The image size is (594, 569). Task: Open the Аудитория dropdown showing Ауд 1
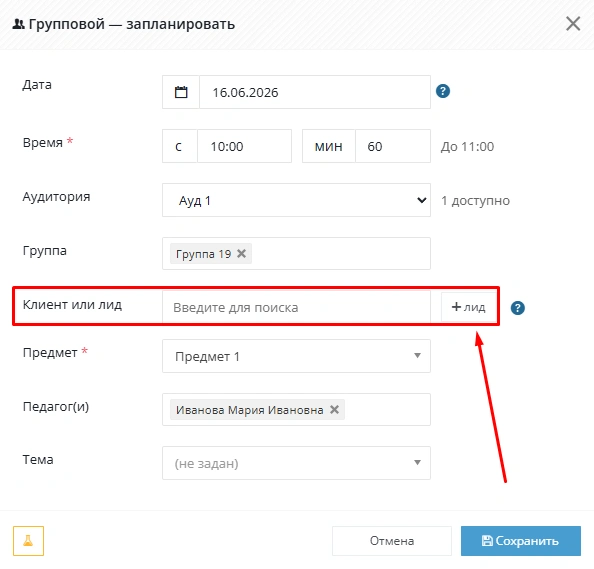tap(296, 200)
